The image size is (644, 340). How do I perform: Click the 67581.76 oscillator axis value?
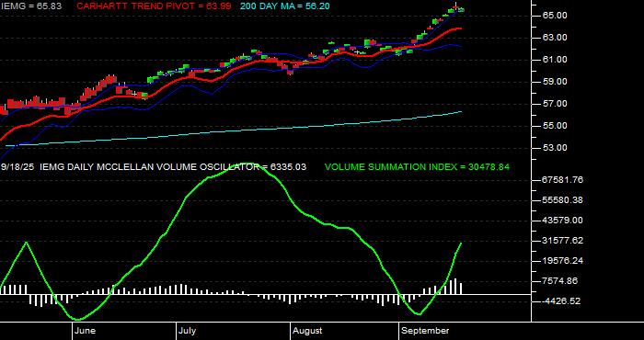tap(563, 180)
